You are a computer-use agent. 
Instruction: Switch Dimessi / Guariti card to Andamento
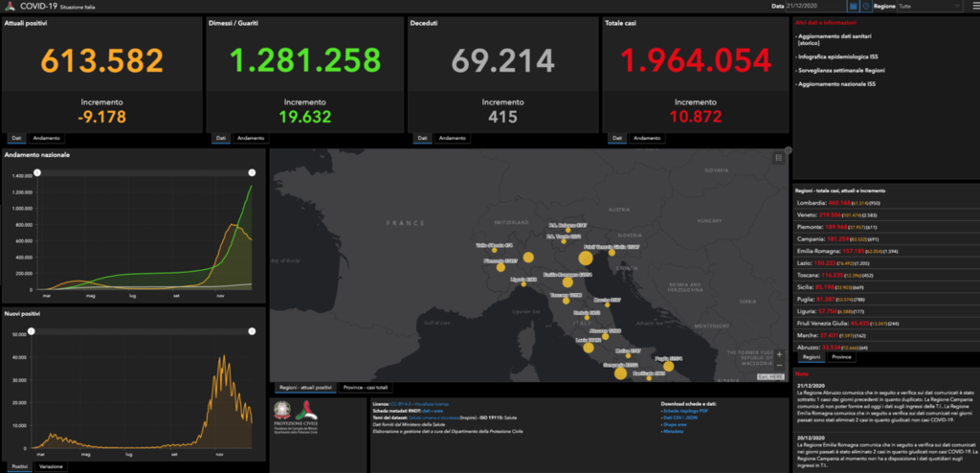[x=250, y=138]
